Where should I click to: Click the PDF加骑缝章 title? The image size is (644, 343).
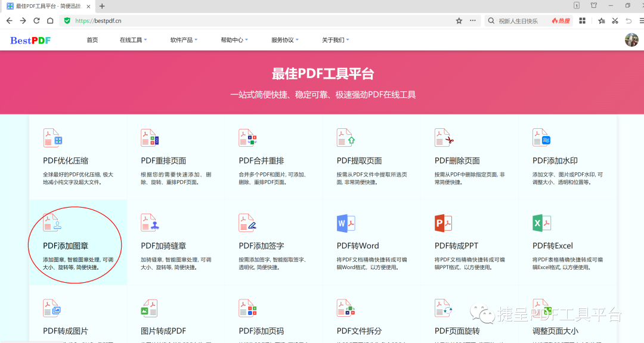[x=163, y=246]
